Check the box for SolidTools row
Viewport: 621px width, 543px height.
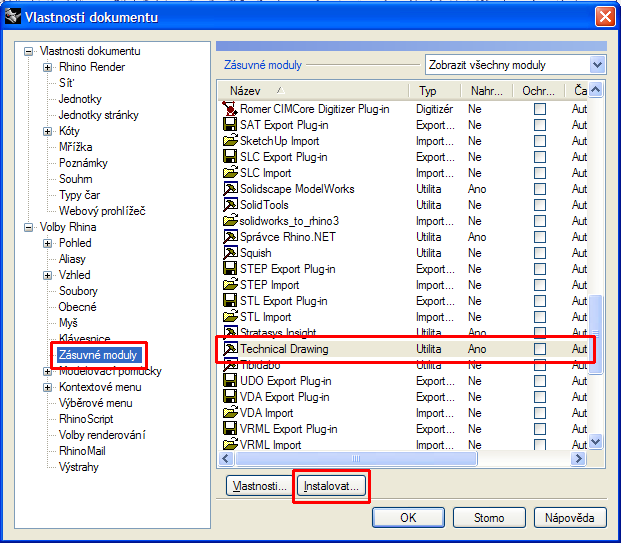(x=540, y=205)
